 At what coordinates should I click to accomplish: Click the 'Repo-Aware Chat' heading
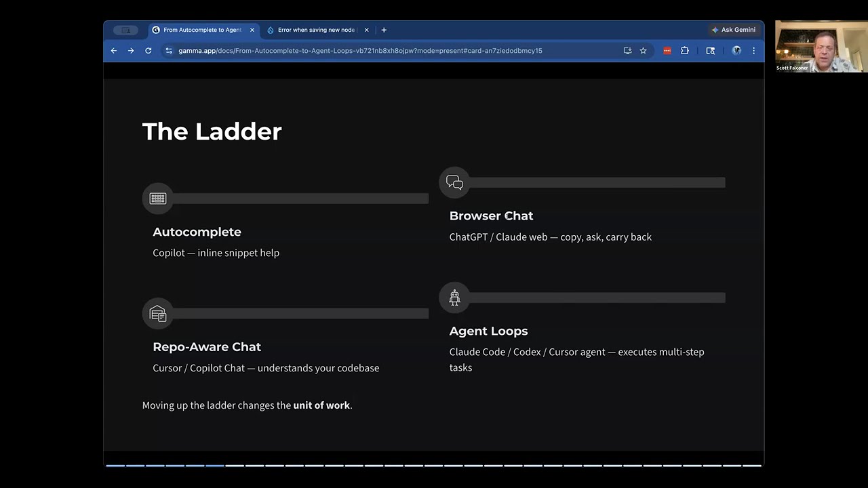[x=207, y=347]
